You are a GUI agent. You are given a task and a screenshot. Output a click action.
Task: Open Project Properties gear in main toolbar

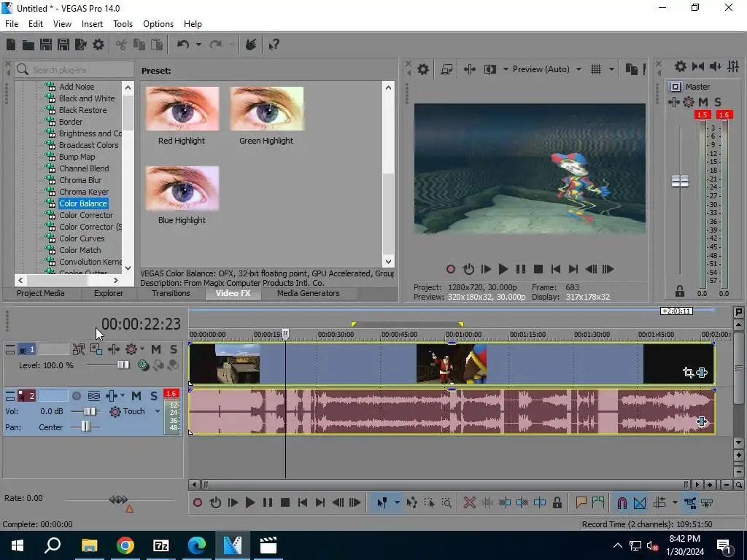[98, 44]
